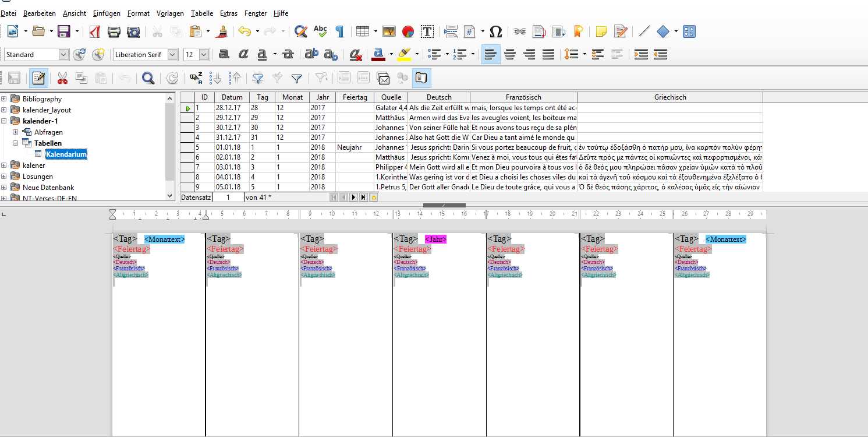Screen dimensions: 868x437
Task: Apply the yellow highlighting color
Action: 404,55
